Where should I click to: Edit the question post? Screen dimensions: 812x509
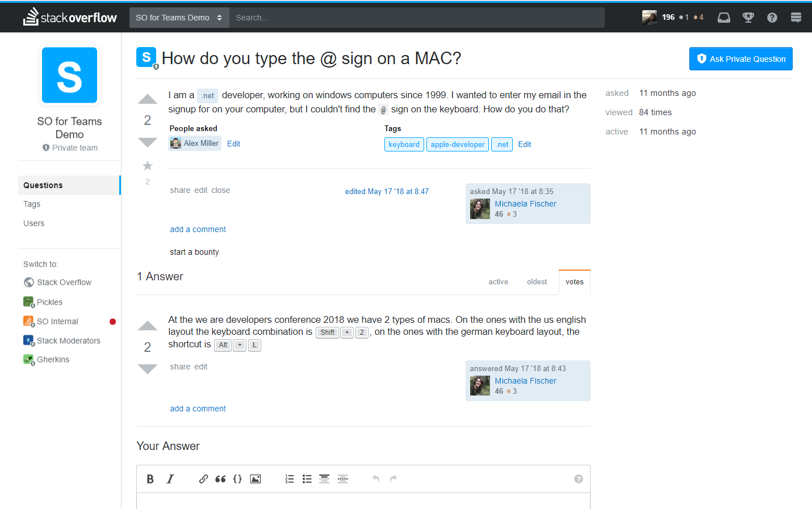tap(201, 191)
